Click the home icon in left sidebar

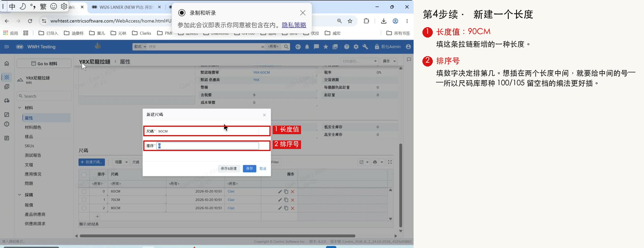(x=7, y=64)
